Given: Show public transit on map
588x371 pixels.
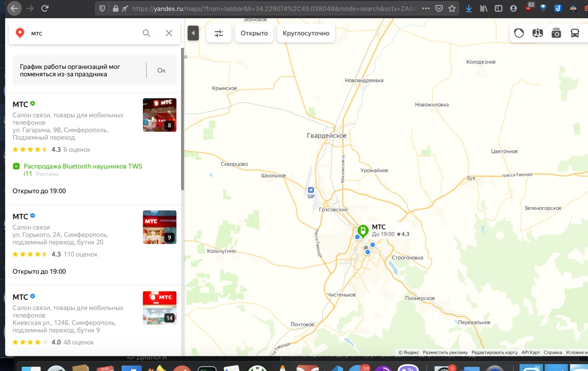Looking at the screenshot, I should tap(575, 33).
